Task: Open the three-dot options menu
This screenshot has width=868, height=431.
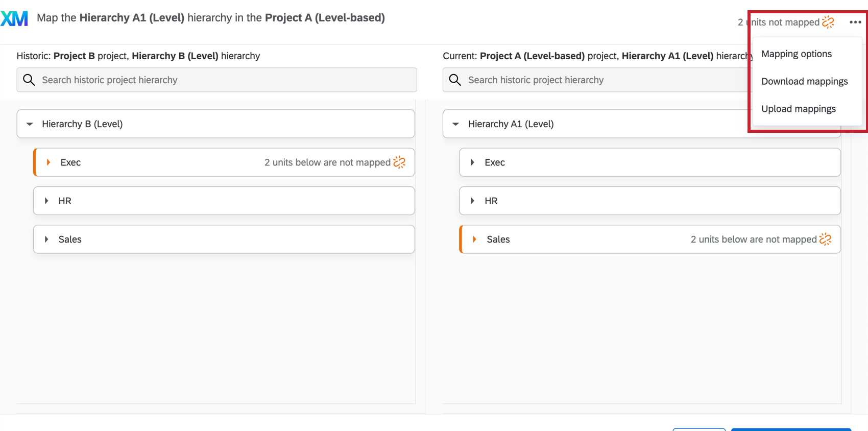Action: (x=856, y=22)
